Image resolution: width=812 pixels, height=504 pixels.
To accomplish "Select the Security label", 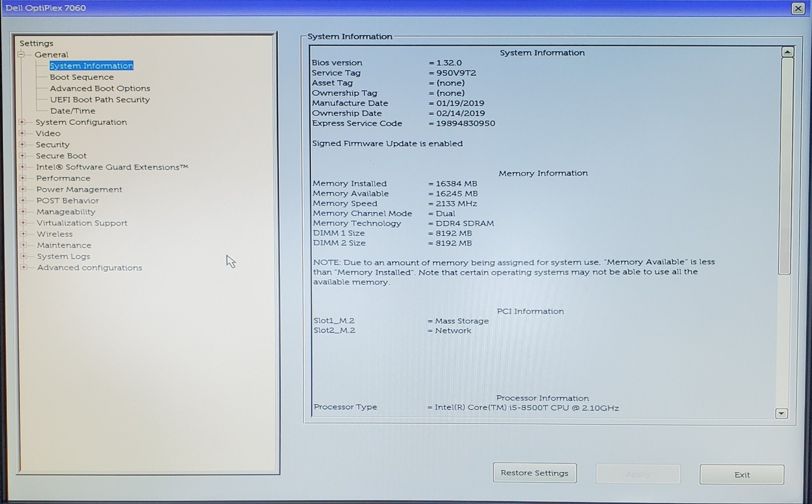I will (52, 145).
